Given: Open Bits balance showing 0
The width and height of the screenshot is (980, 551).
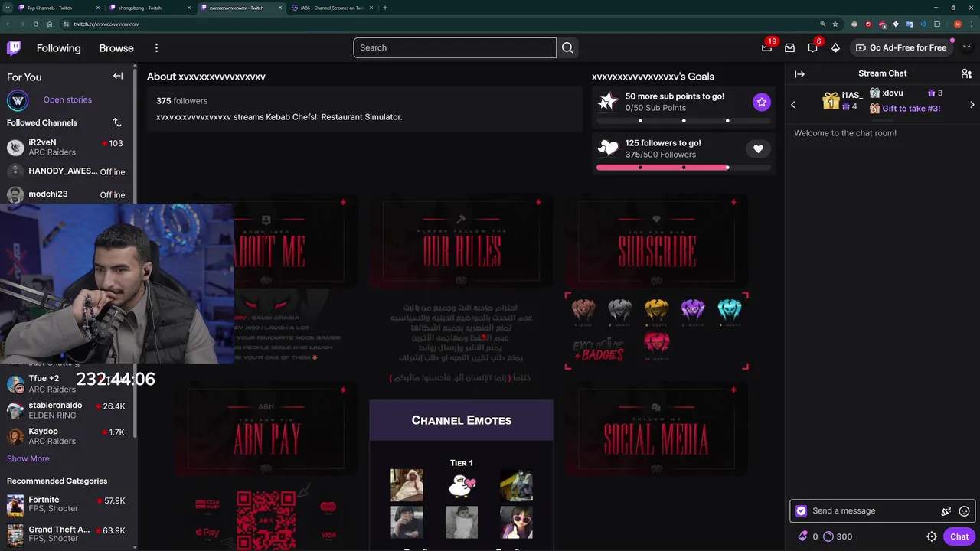Looking at the screenshot, I should click(808, 536).
